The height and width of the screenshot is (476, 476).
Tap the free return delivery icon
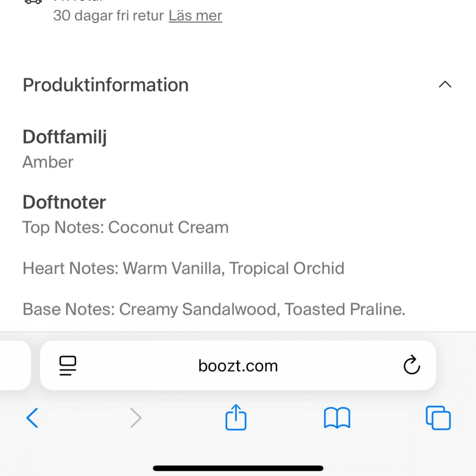coord(33,2)
